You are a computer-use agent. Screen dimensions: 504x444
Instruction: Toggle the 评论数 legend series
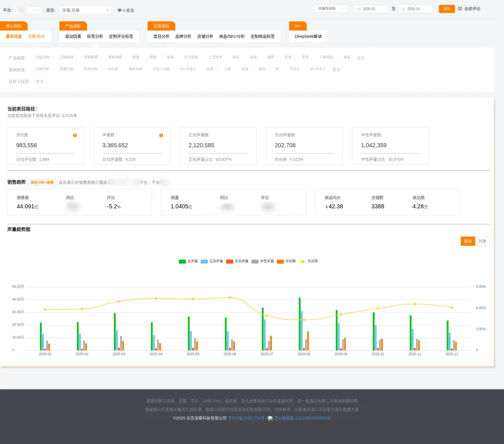click(x=287, y=261)
